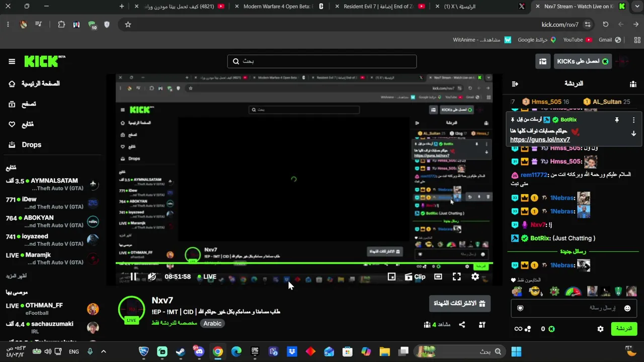Pause the live stream playback
Image resolution: width=644 pixels, height=362 pixels.
[133, 277]
